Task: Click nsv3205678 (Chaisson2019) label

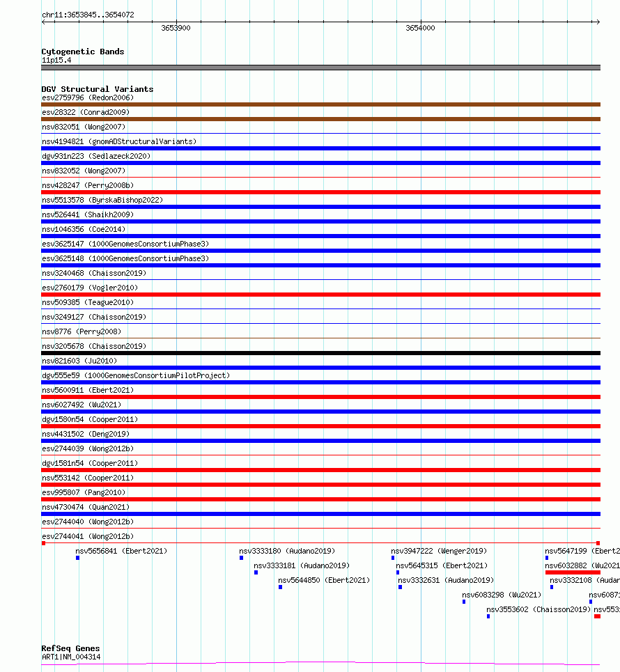Action: coord(94,346)
